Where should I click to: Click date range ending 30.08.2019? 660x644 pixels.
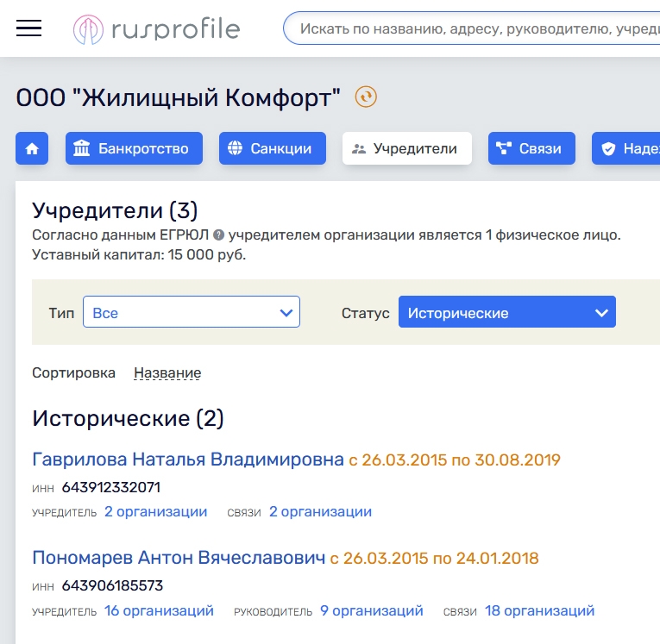click(455, 460)
